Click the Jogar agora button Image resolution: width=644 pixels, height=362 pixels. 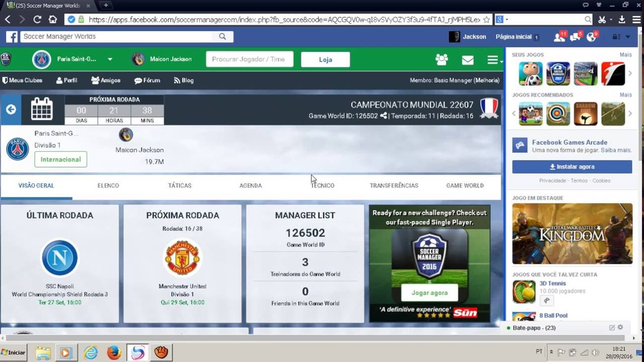429,293
